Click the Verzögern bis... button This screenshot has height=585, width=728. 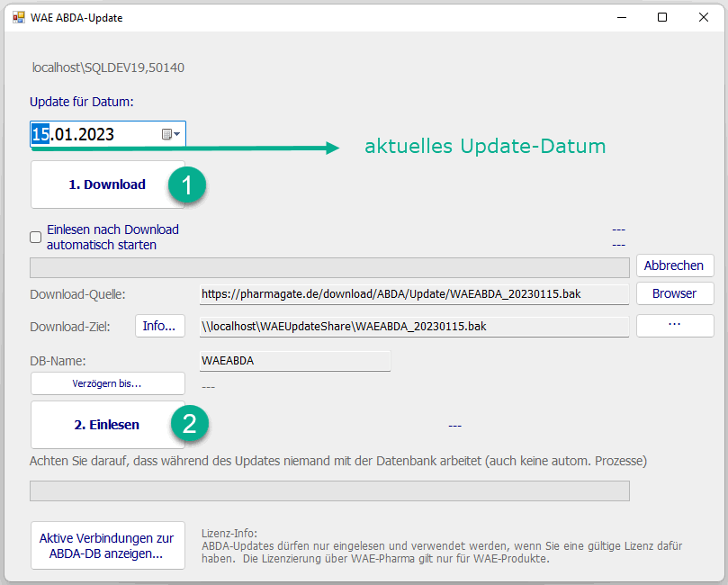point(108,383)
